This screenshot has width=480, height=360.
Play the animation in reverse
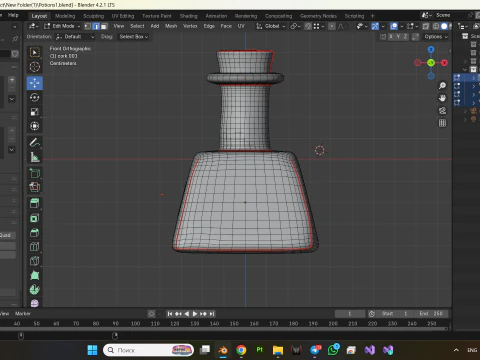(187, 314)
